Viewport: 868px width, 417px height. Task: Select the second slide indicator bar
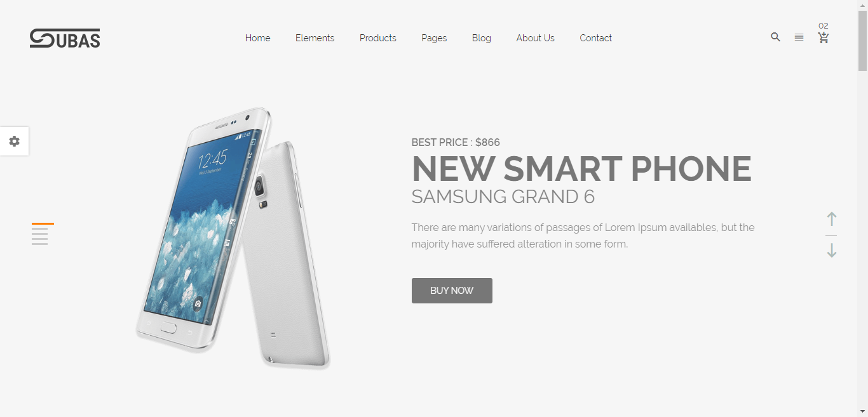(39, 228)
